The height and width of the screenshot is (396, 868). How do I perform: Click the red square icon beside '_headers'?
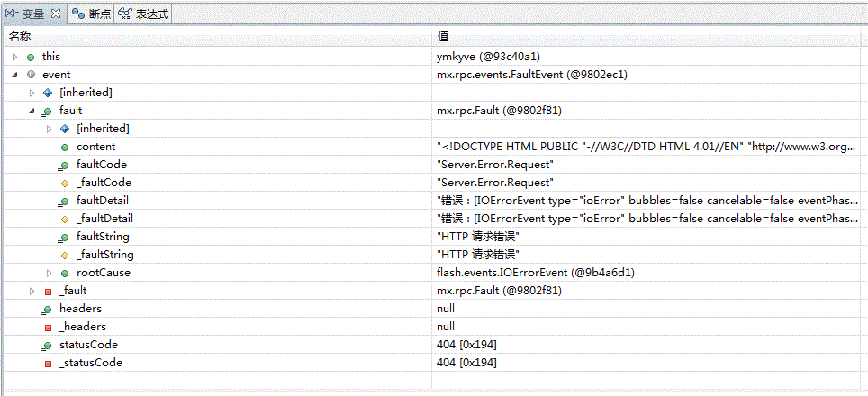pyautogui.click(x=48, y=327)
